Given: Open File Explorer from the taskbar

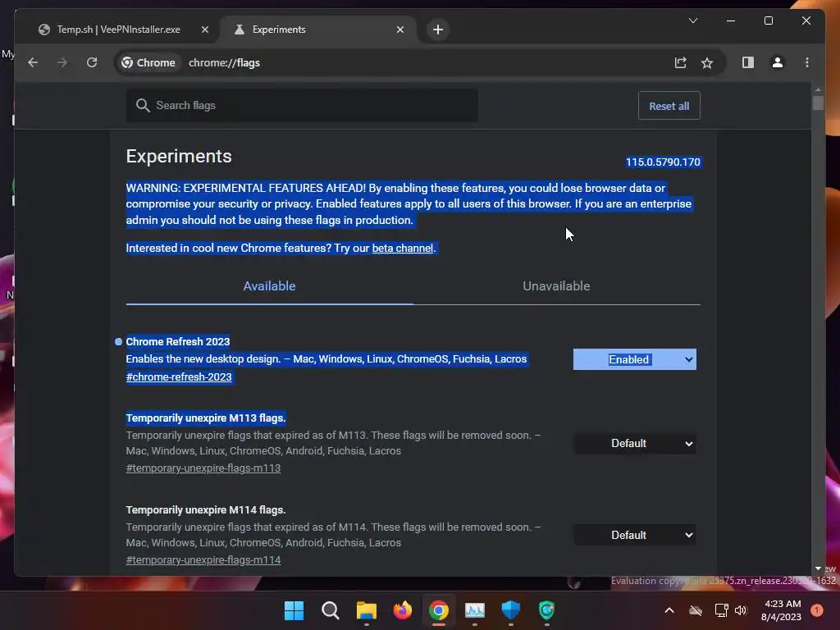Looking at the screenshot, I should click(367, 610).
